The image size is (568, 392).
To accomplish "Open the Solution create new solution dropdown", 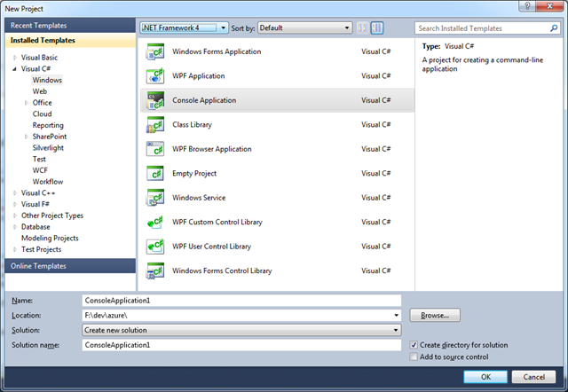I will (x=240, y=330).
